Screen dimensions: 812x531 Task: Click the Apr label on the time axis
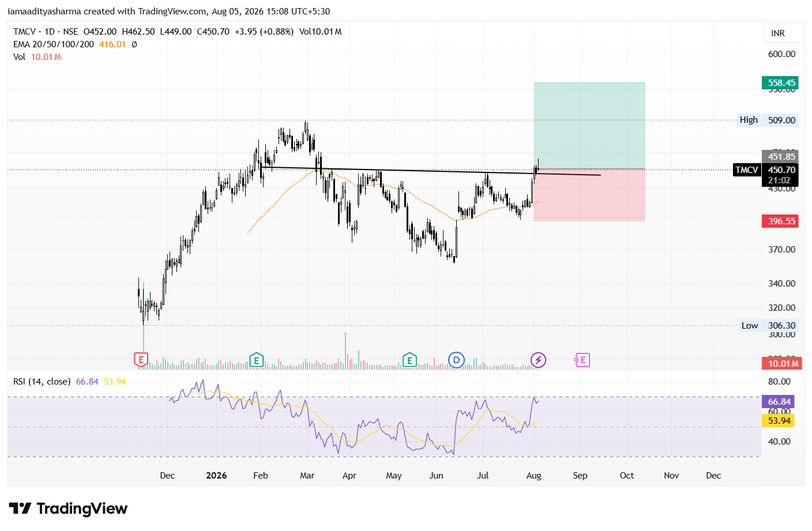(349, 476)
